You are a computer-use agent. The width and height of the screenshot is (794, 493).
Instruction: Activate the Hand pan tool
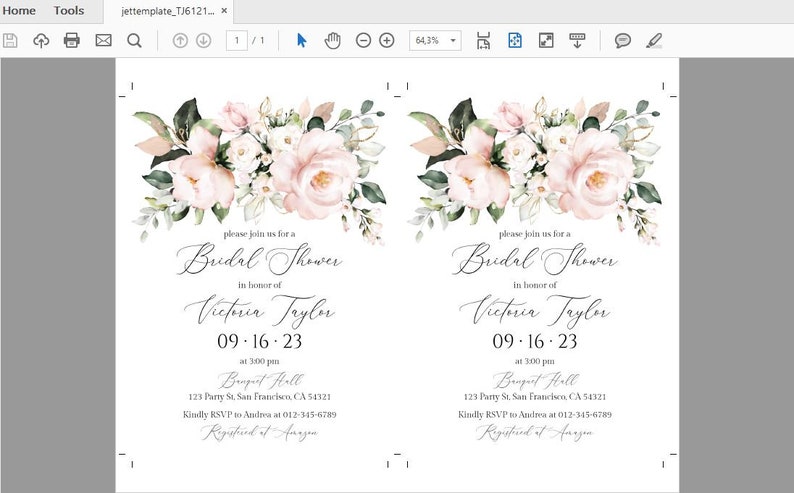(x=332, y=40)
